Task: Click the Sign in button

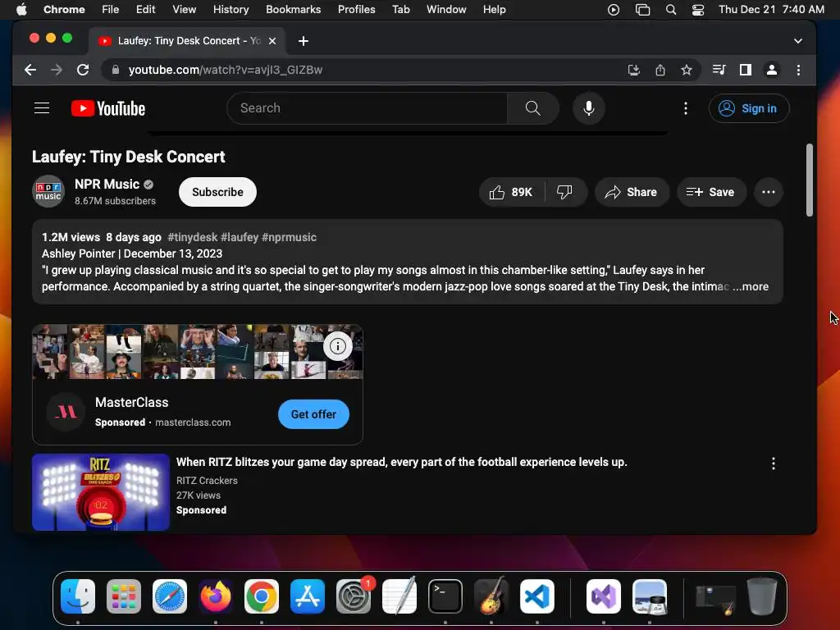Action: [748, 108]
